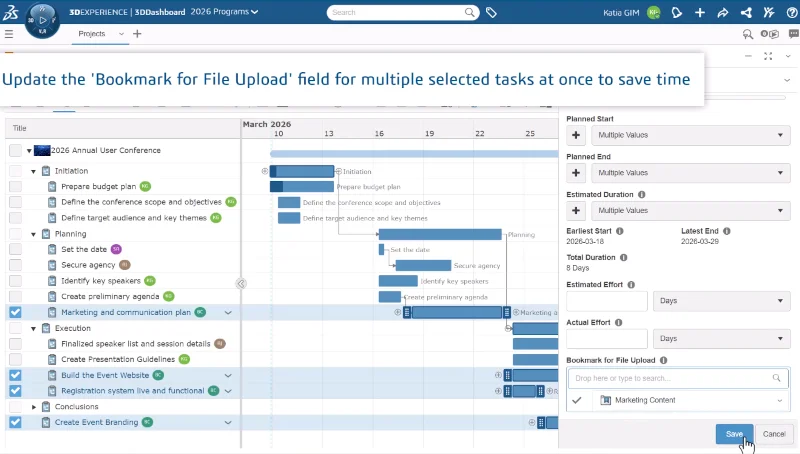Click the search magnifier icon in top bar
This screenshot has width=800, height=454.
tap(469, 12)
